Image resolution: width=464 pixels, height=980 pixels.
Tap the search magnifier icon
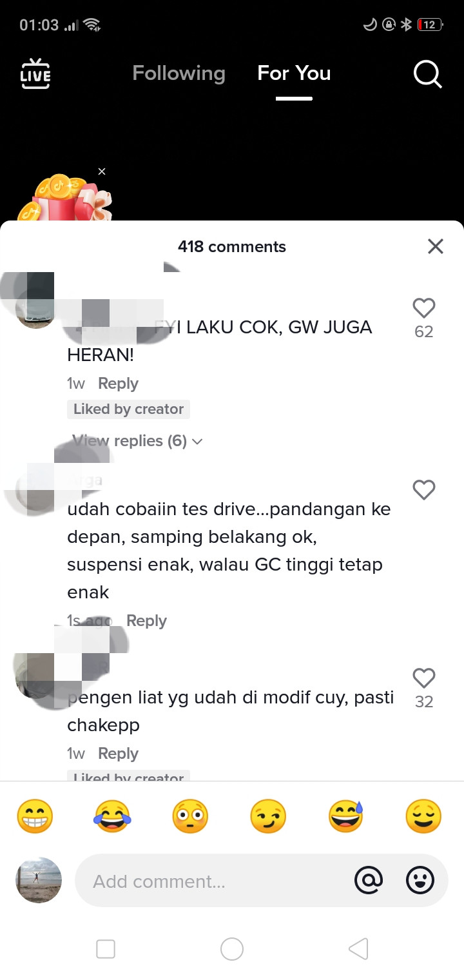click(x=427, y=73)
